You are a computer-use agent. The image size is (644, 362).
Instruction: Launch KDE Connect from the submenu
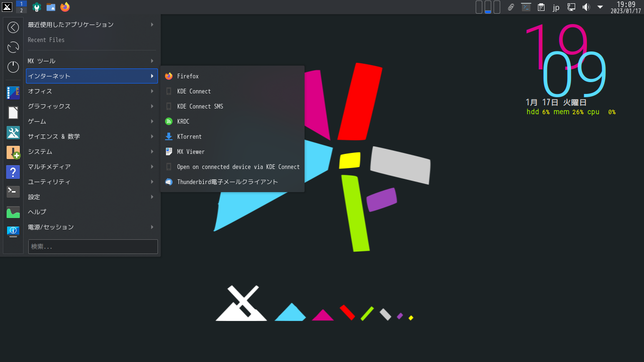coord(194,92)
